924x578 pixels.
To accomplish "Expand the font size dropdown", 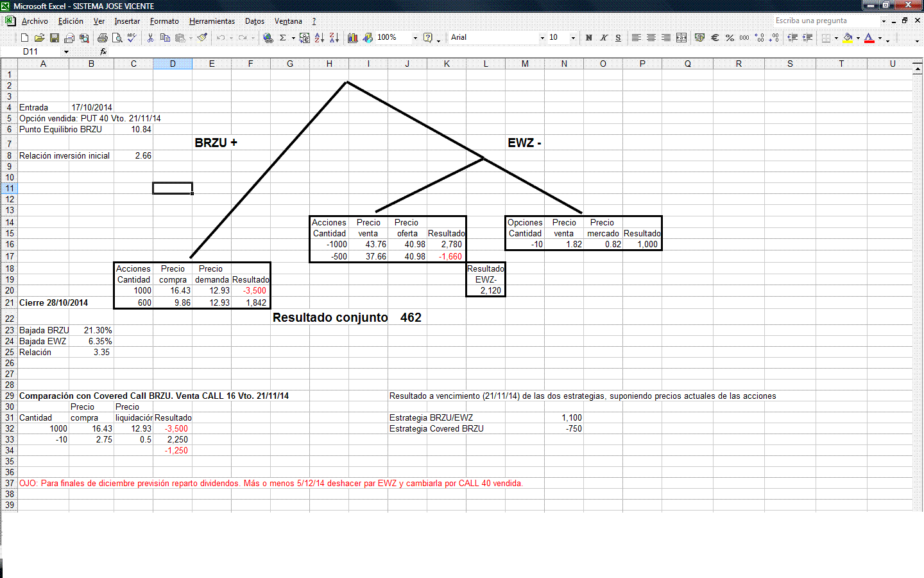I will pyautogui.click(x=573, y=38).
